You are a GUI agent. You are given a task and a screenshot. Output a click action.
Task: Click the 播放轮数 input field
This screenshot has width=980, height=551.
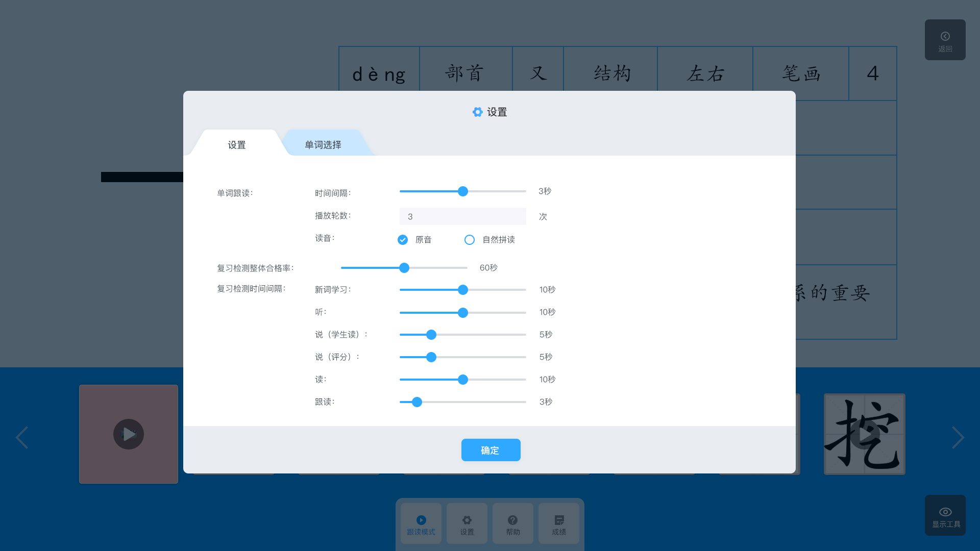point(462,216)
